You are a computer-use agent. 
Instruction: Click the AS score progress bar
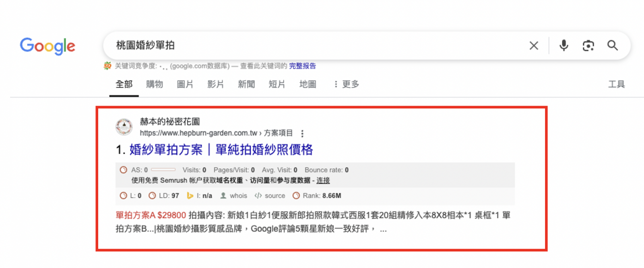pyautogui.click(x=163, y=170)
